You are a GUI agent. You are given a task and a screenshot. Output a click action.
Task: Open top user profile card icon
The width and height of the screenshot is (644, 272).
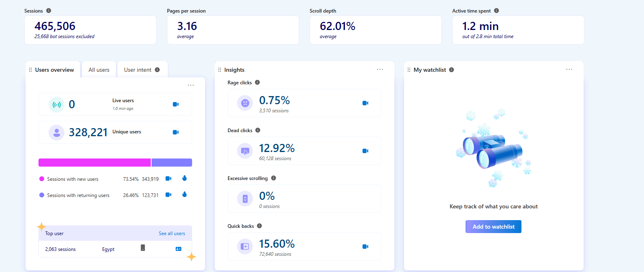pos(178,249)
